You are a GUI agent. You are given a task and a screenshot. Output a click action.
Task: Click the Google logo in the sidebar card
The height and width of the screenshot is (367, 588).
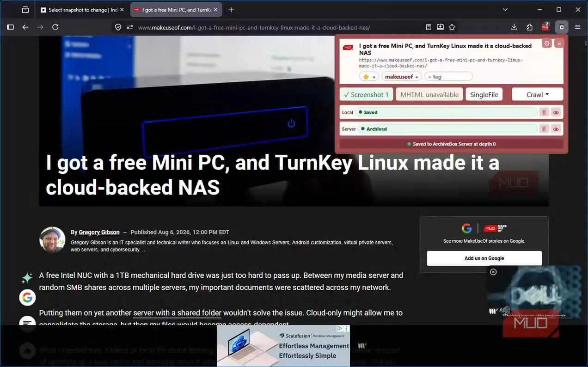click(x=466, y=228)
